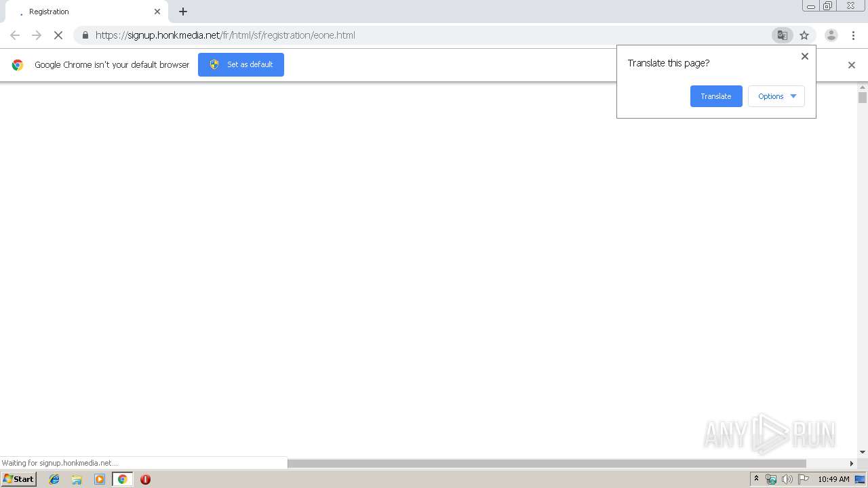The image size is (868, 488).
Task: Close the Registration tab
Action: pyautogui.click(x=157, y=12)
